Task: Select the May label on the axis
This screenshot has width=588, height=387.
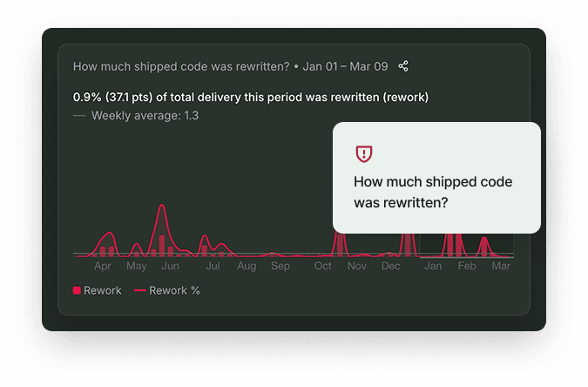Action: click(137, 266)
